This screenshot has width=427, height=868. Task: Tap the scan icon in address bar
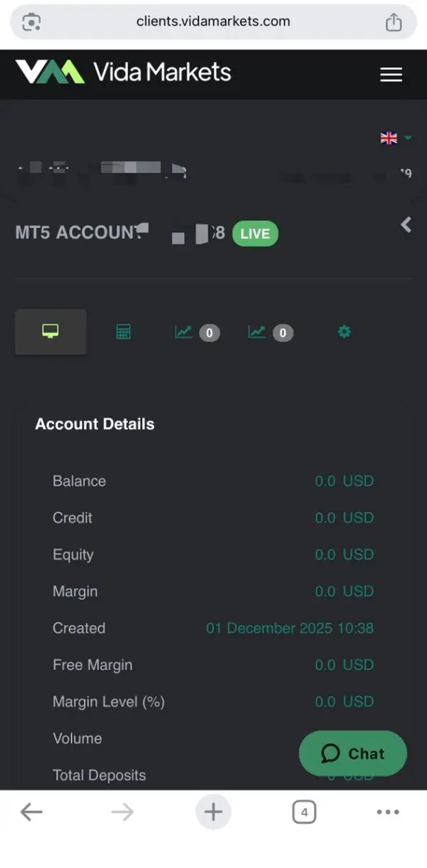click(31, 22)
